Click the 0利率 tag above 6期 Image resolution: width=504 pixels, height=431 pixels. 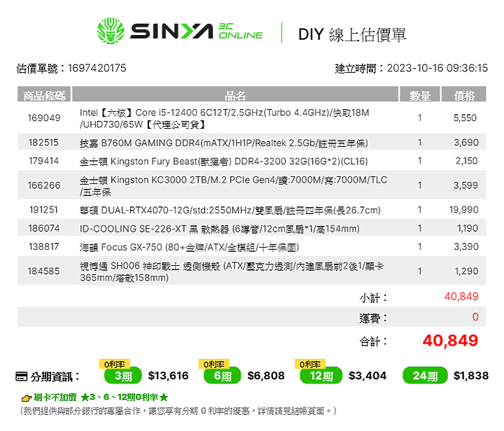pos(213,365)
